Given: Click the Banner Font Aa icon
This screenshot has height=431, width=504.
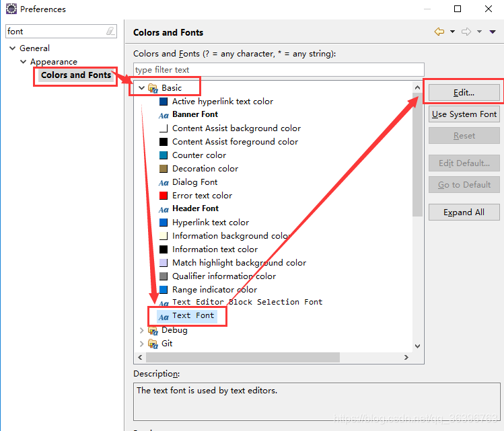Looking at the screenshot, I should click(164, 116).
